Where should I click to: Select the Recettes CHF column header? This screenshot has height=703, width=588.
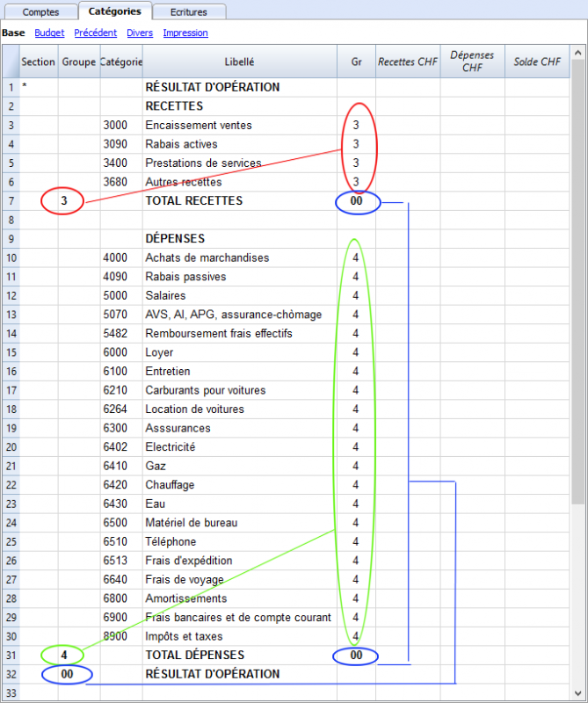(x=408, y=62)
